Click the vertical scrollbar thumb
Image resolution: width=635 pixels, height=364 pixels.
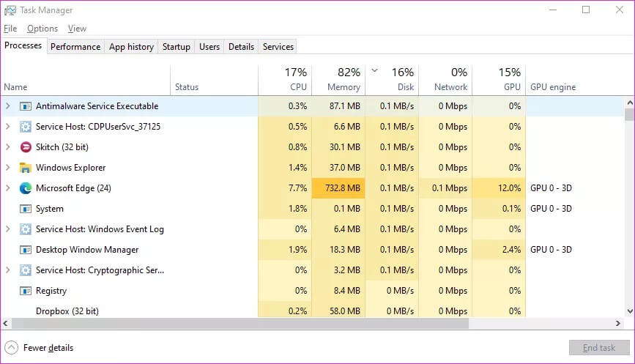pyautogui.click(x=630, y=114)
